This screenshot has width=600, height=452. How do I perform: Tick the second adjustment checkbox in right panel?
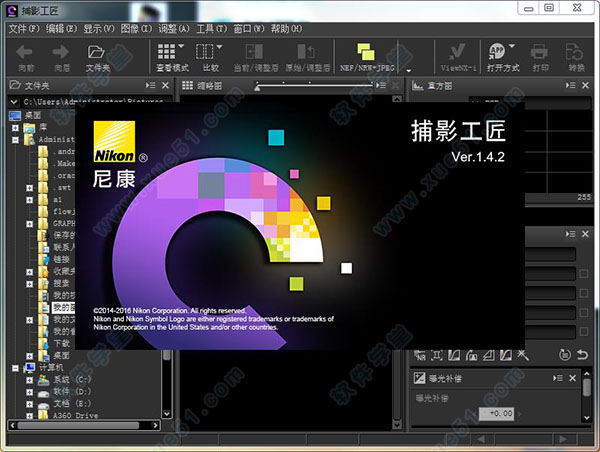tap(584, 293)
